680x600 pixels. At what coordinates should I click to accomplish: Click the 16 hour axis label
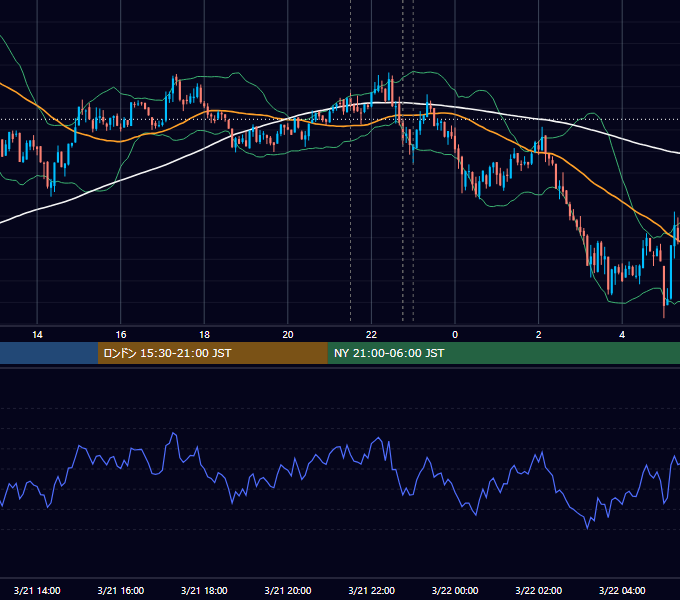click(121, 335)
